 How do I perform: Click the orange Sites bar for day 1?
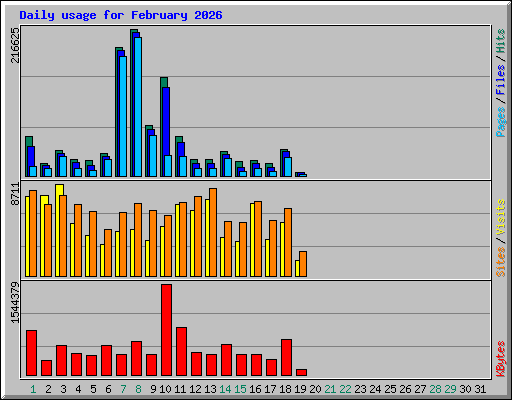33,233
